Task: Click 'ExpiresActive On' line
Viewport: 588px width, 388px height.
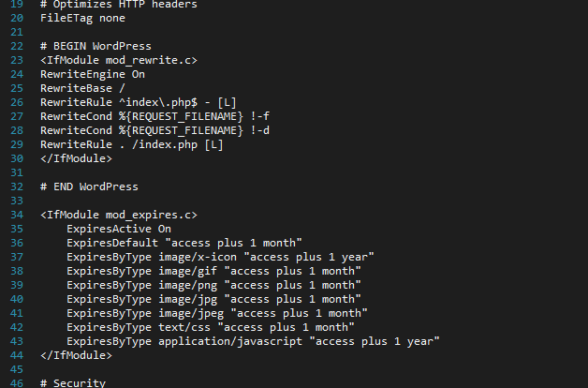Action: pos(119,229)
